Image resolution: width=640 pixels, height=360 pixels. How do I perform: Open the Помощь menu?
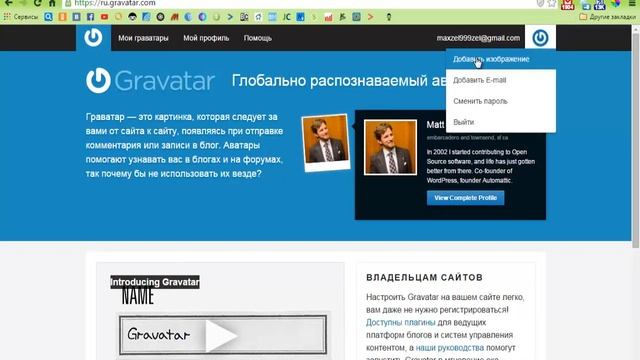pos(258,38)
